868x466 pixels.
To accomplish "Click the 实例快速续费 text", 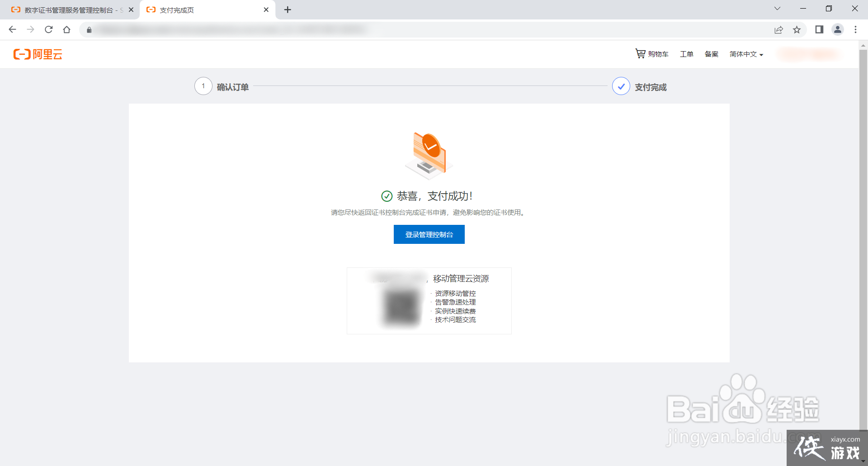I will tap(455, 311).
